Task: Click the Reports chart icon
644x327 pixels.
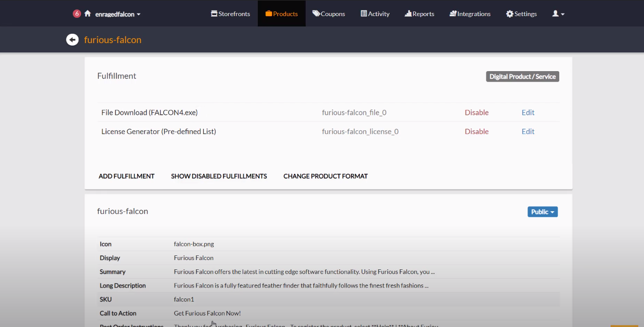Action: point(408,13)
